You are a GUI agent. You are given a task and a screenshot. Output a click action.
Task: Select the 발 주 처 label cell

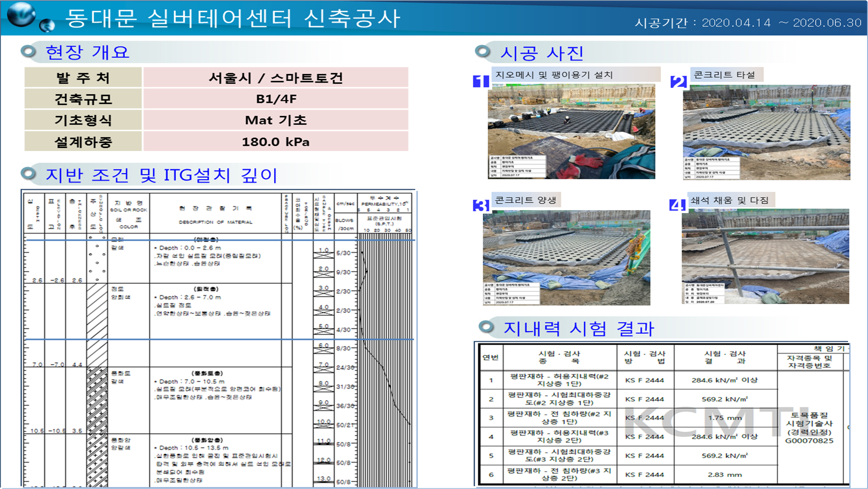[83, 78]
